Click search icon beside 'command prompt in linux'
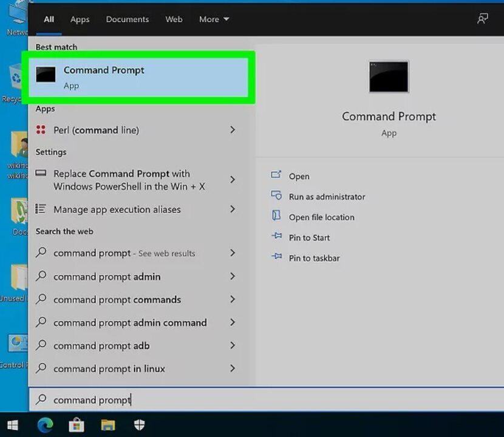The image size is (504, 437). (41, 368)
